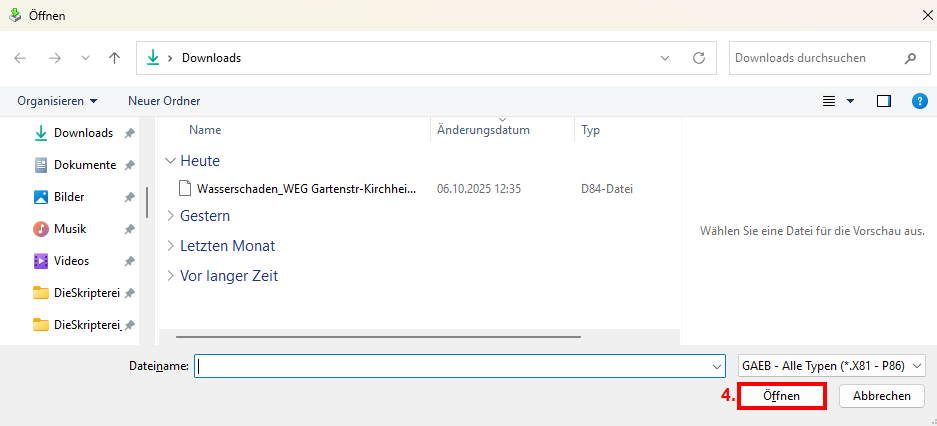Click the Dateiname input field
The height and width of the screenshot is (426, 937).
[455, 366]
